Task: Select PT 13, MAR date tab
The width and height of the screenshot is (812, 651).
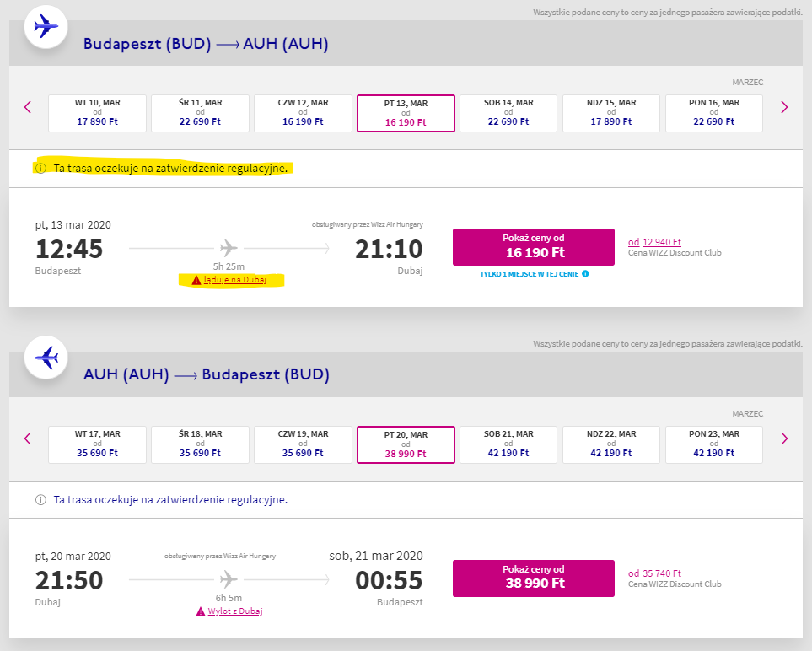Action: (x=406, y=114)
